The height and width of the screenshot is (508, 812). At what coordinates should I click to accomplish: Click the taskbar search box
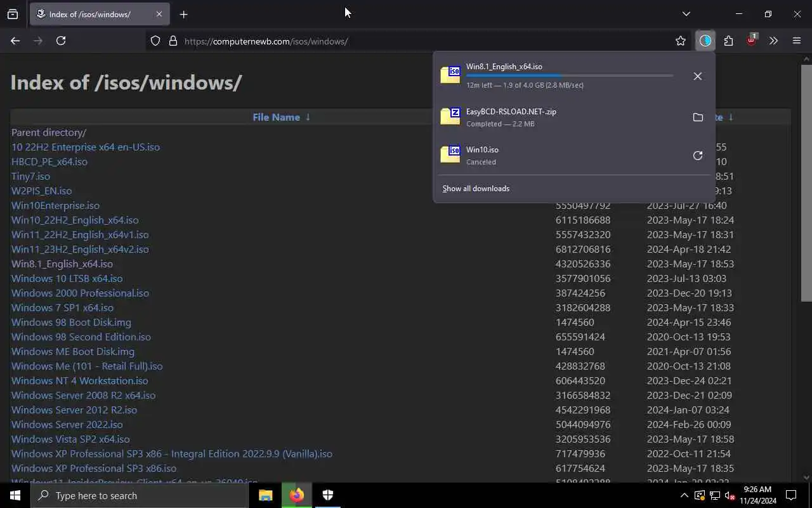(x=140, y=495)
